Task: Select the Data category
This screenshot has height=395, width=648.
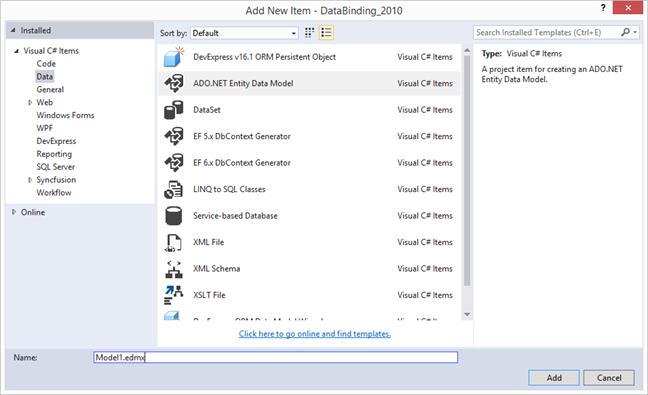Action: 45,76
